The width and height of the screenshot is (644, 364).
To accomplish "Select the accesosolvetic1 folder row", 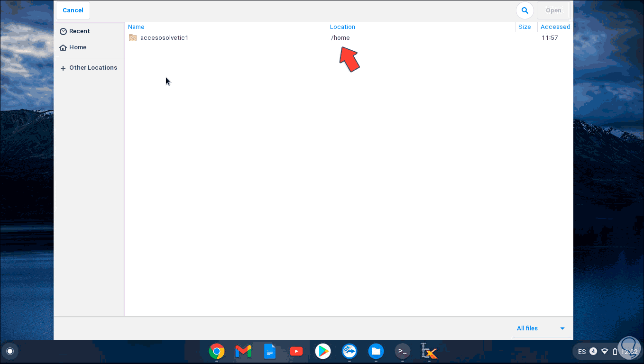I will click(x=349, y=38).
